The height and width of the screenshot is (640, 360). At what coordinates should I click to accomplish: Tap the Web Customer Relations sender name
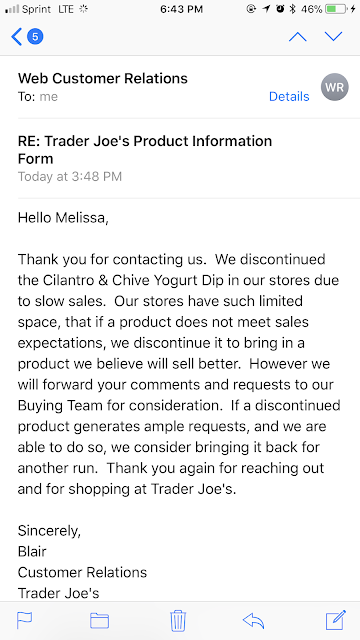[103, 78]
